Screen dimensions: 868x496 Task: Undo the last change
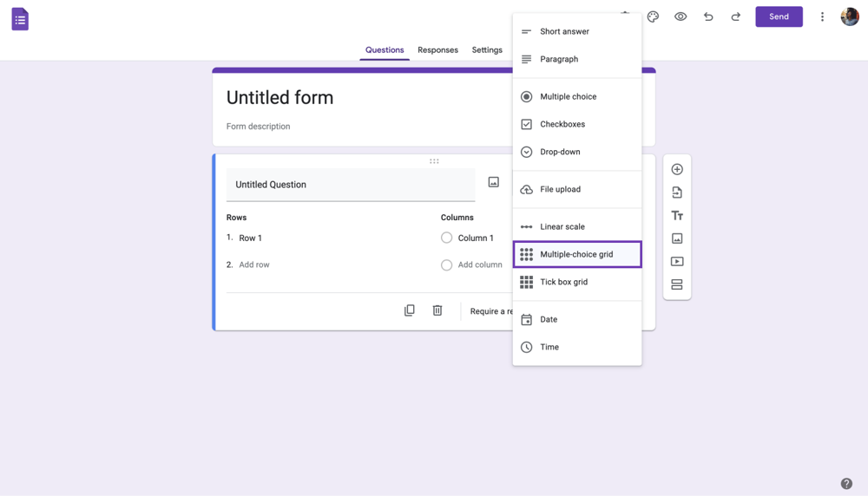pos(708,16)
